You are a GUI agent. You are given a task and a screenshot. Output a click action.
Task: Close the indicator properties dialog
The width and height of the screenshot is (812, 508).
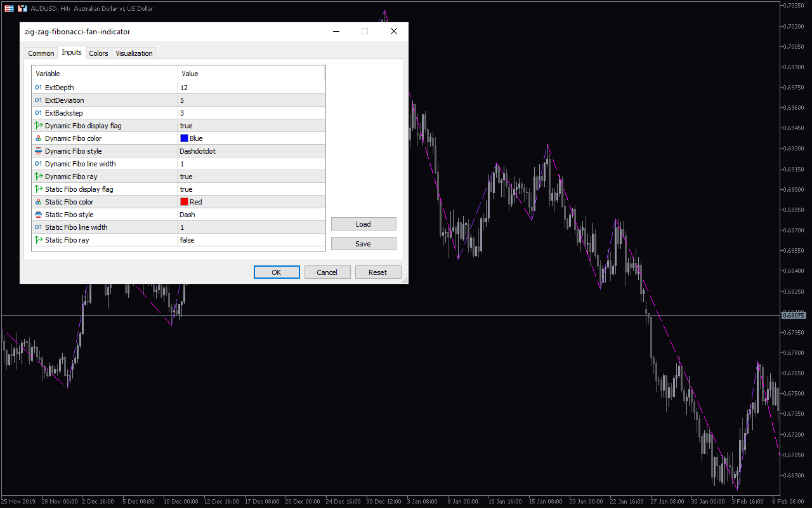point(394,31)
